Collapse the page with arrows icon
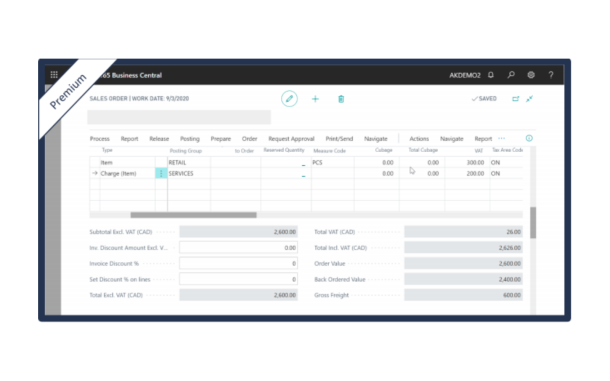The width and height of the screenshot is (610, 381). coord(529,99)
